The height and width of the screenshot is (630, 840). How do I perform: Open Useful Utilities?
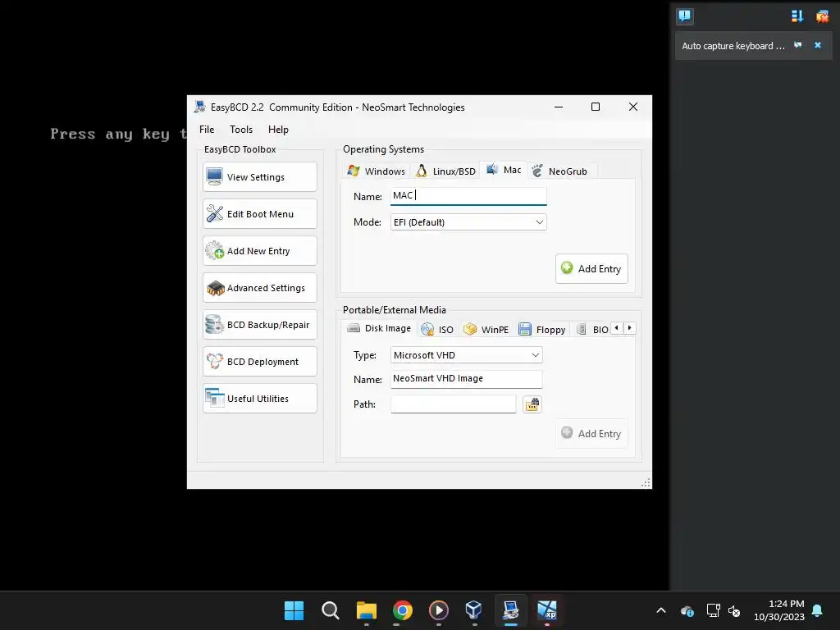[260, 399]
